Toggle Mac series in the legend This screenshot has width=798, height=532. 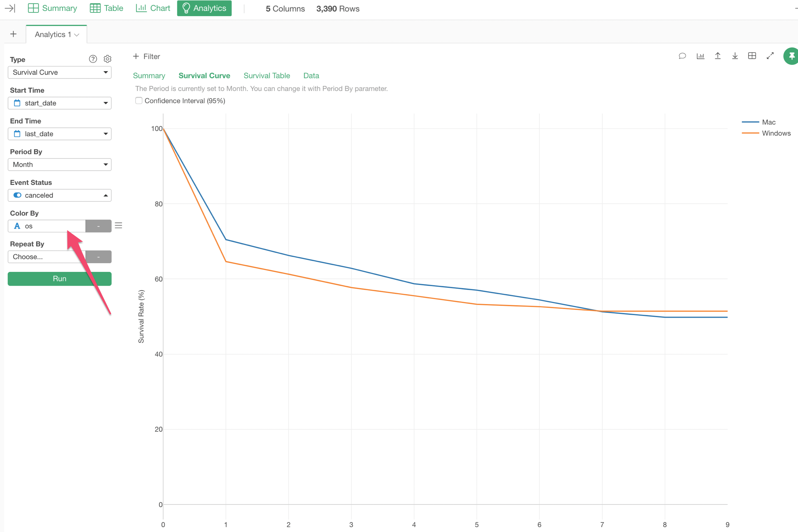point(768,122)
